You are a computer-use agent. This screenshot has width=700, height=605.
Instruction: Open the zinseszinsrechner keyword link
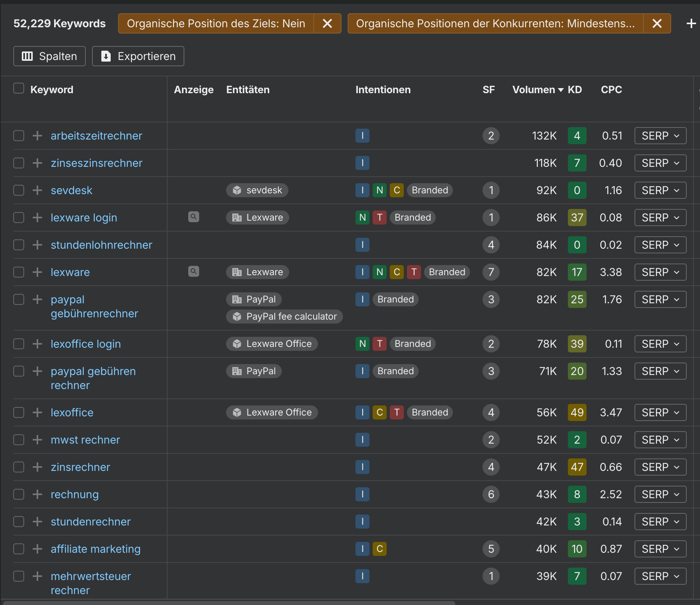[x=97, y=163]
